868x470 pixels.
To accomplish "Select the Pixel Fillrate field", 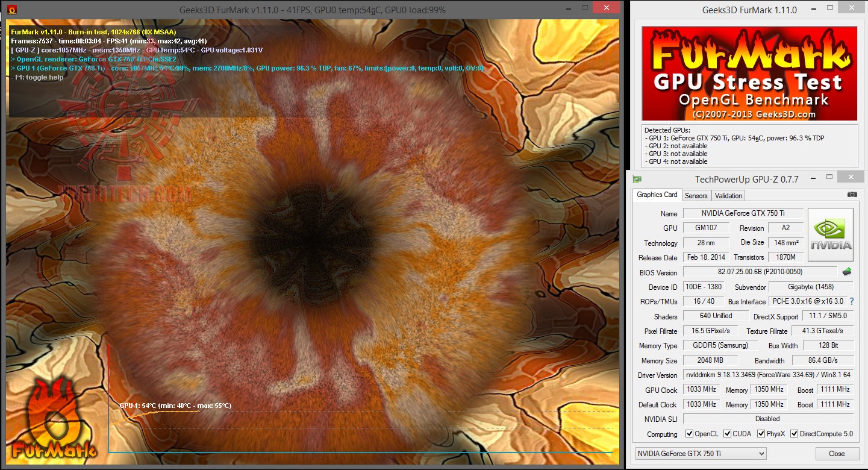I will (712, 331).
